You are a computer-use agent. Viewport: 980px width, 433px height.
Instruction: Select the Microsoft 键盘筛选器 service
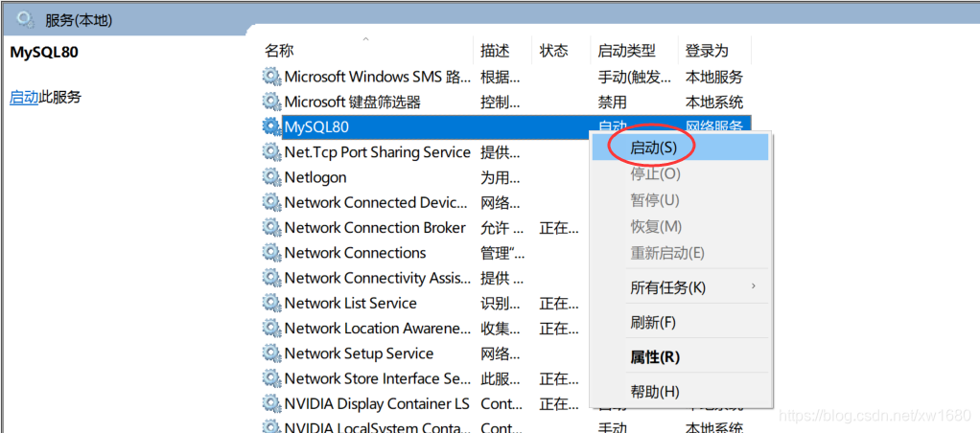pos(353,102)
